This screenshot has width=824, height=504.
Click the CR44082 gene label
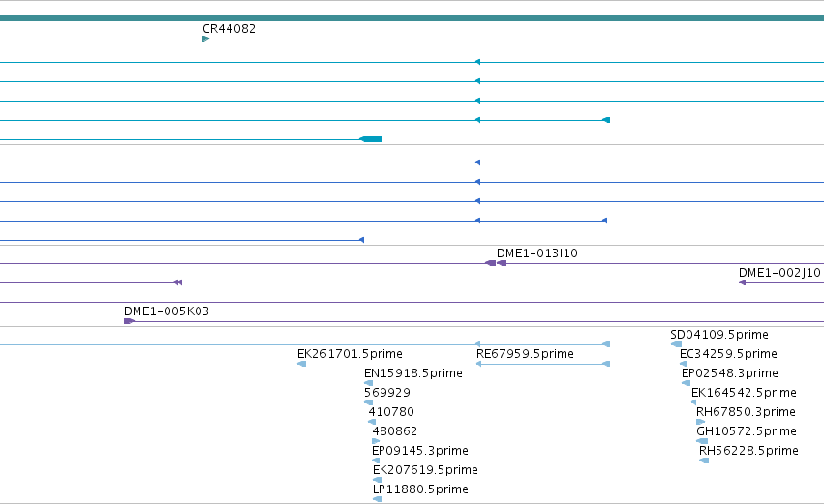click(x=229, y=29)
